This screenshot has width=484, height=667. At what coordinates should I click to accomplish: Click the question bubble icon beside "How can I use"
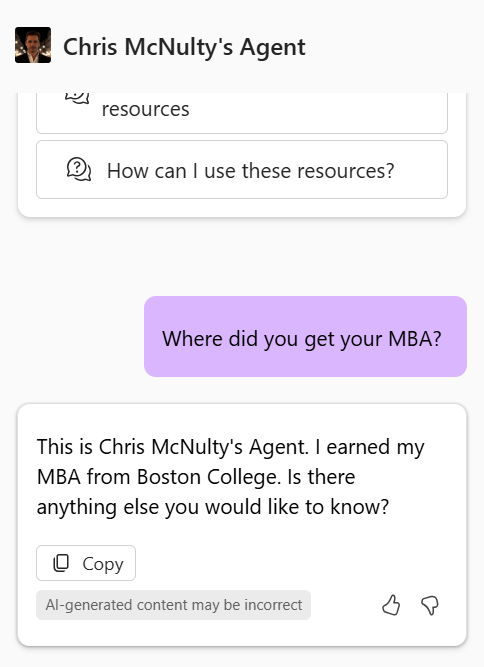(79, 169)
